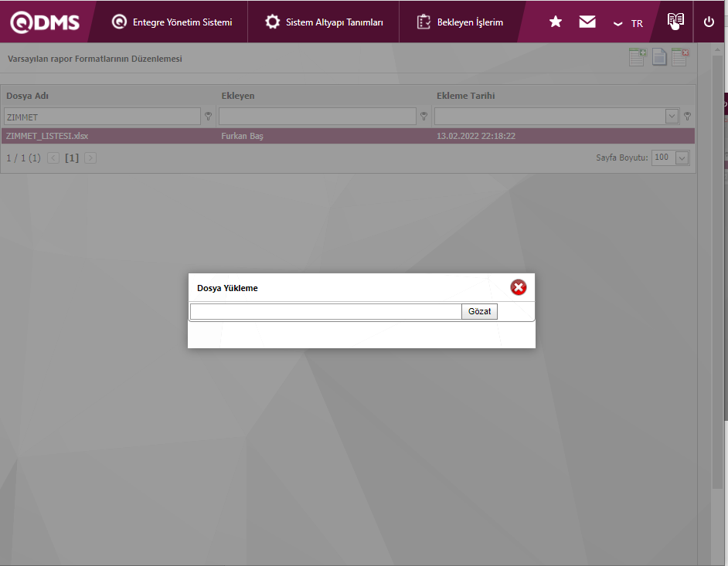Screen dimensions: 728x566
Task: Click the date 13.02.2022 22:18:22
Action: [x=476, y=136]
